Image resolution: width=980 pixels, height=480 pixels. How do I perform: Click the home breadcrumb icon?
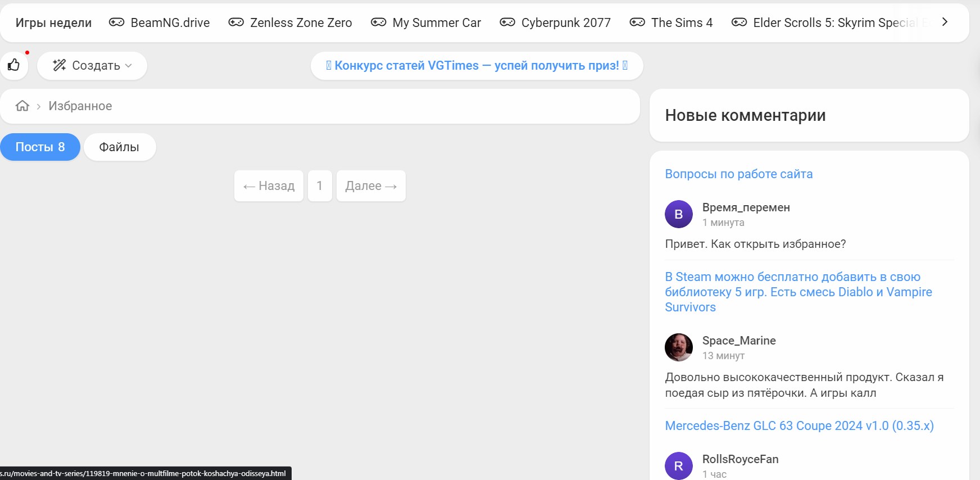click(x=22, y=106)
